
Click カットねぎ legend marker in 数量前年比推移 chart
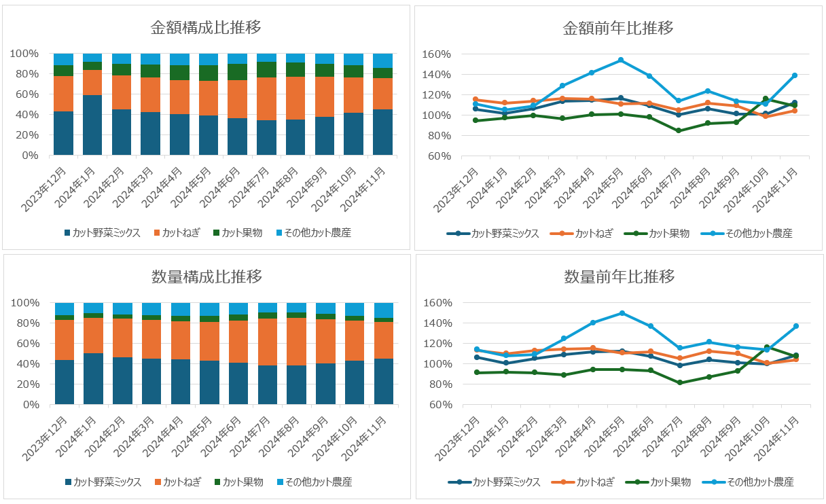[x=563, y=482]
